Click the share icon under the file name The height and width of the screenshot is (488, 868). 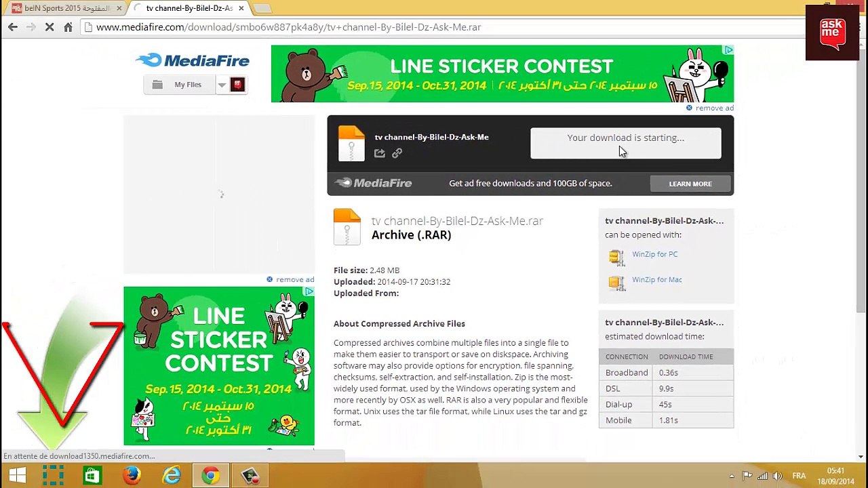pos(380,154)
